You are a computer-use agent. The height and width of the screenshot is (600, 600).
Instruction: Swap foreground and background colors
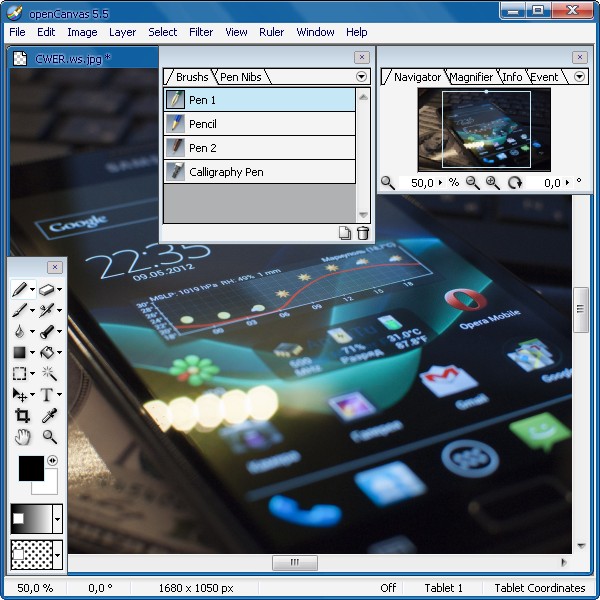52,461
